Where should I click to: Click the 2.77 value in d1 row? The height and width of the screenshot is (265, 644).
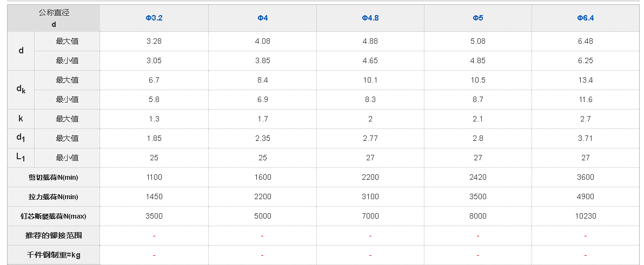tap(370, 138)
